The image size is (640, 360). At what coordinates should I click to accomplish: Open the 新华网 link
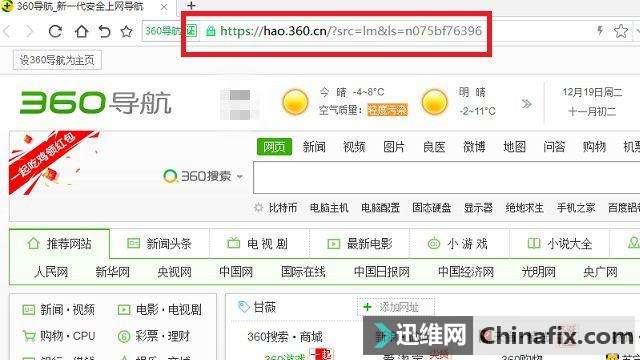[113, 271]
